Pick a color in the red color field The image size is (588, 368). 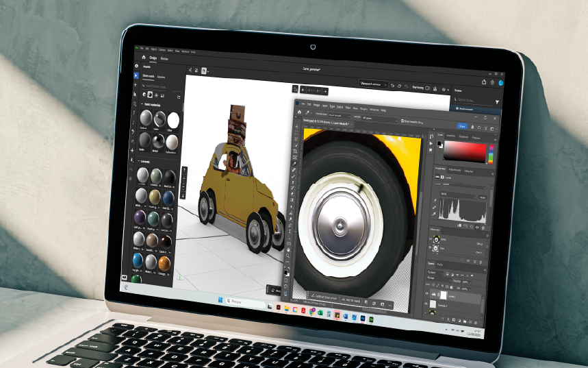click(x=465, y=152)
